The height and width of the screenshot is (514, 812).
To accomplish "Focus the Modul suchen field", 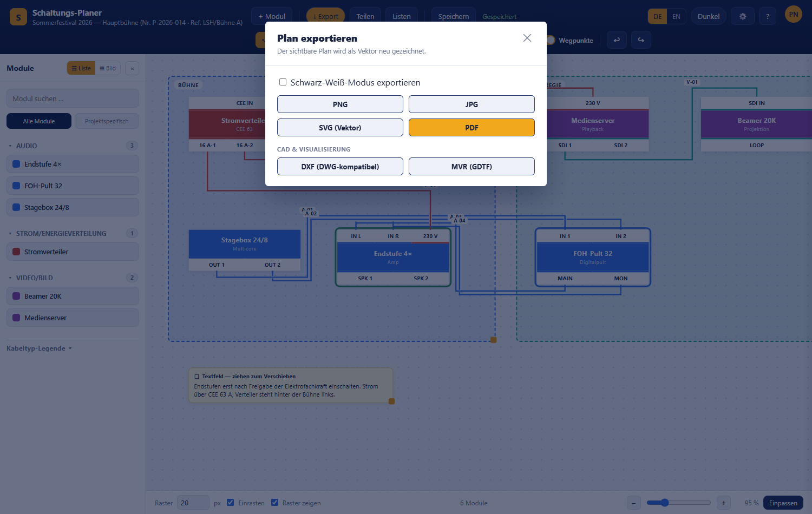I will (73, 98).
